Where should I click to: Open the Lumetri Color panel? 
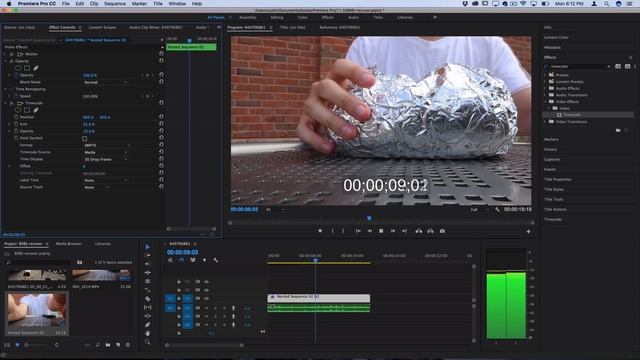(556, 37)
